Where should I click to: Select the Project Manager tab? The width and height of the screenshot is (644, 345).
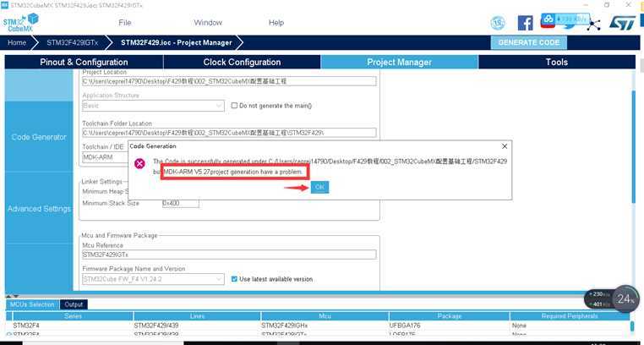[399, 62]
